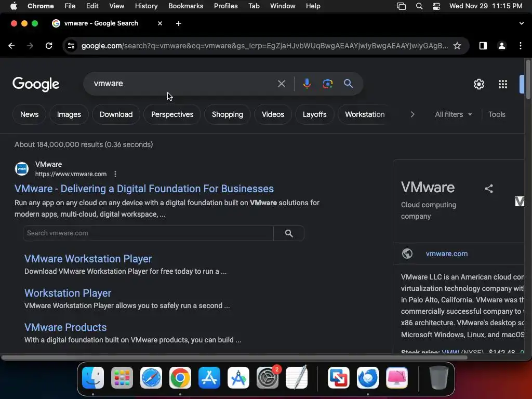Open System Settings in the Dock
The width and height of the screenshot is (532, 399).
click(268, 378)
